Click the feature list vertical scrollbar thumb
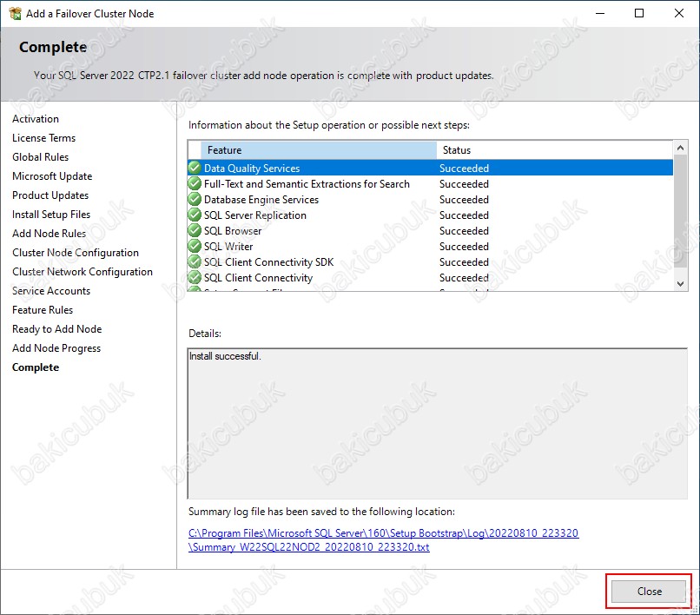The height and width of the screenshot is (615, 700). [680, 212]
